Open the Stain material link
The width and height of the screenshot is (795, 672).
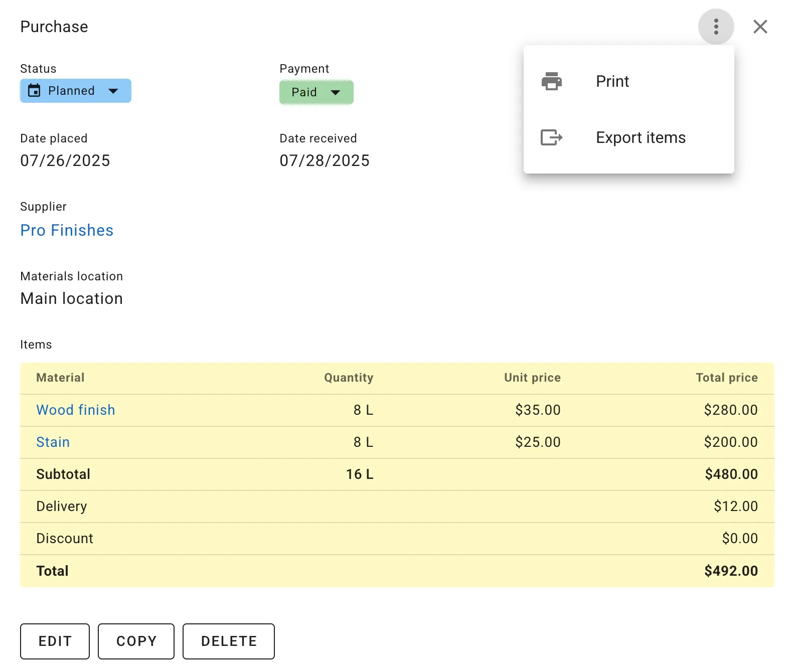coord(53,442)
